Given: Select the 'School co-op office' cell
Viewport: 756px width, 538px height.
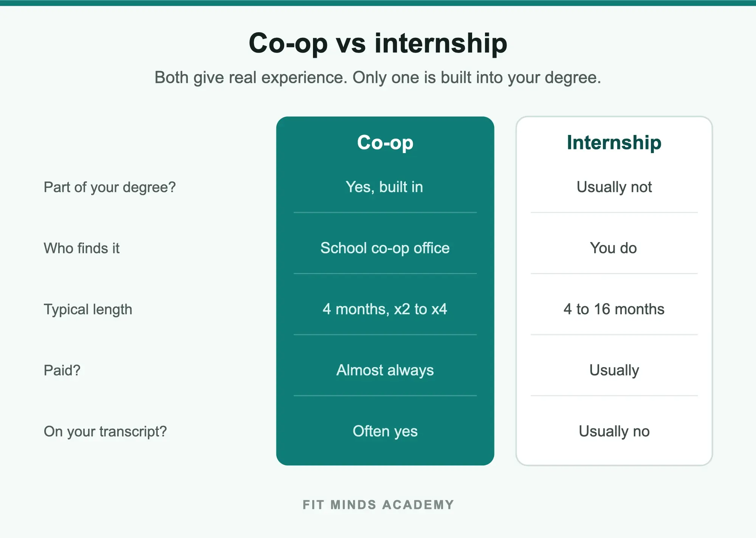Looking at the screenshot, I should pos(385,248).
